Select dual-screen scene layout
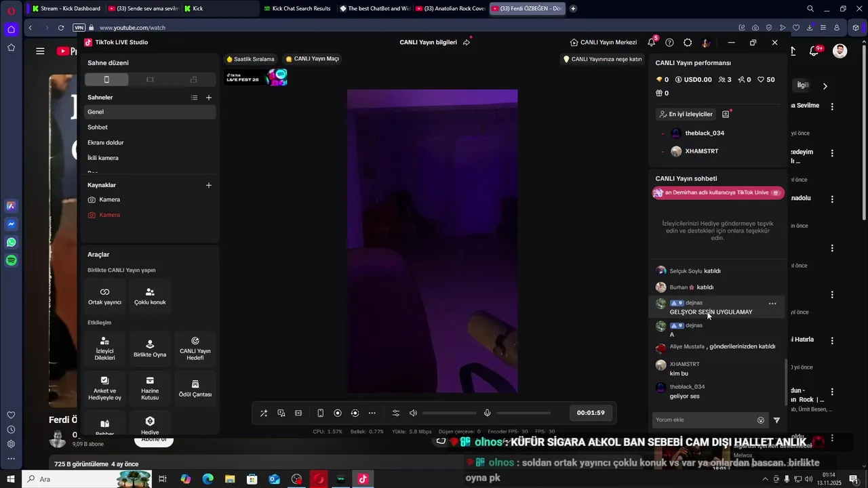Screen dimensions: 868x488 pos(193,79)
